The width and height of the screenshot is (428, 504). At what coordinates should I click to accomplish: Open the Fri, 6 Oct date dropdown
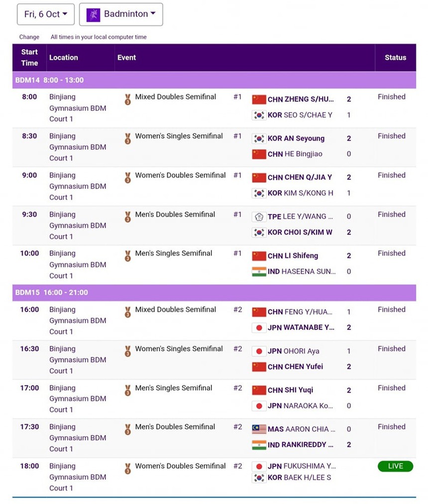point(46,14)
